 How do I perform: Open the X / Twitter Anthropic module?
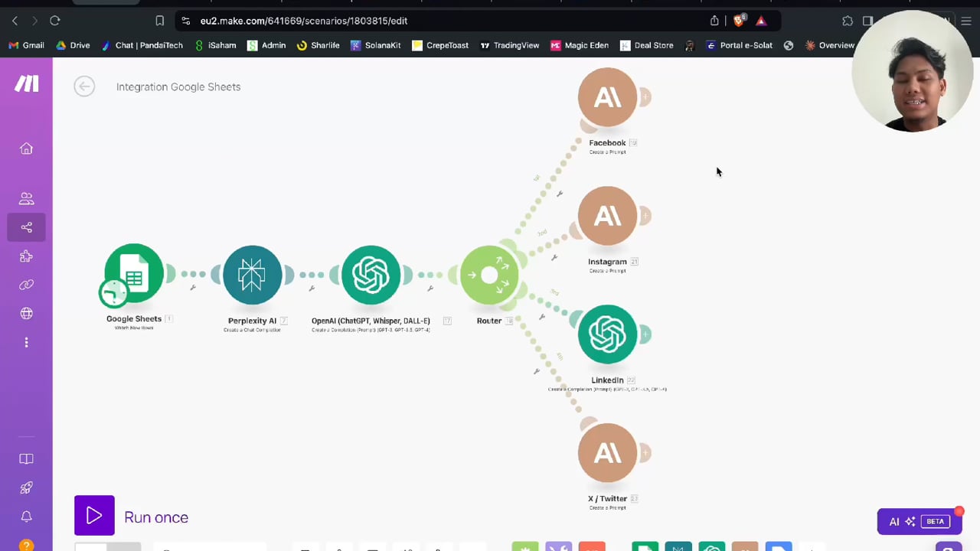pos(607,453)
